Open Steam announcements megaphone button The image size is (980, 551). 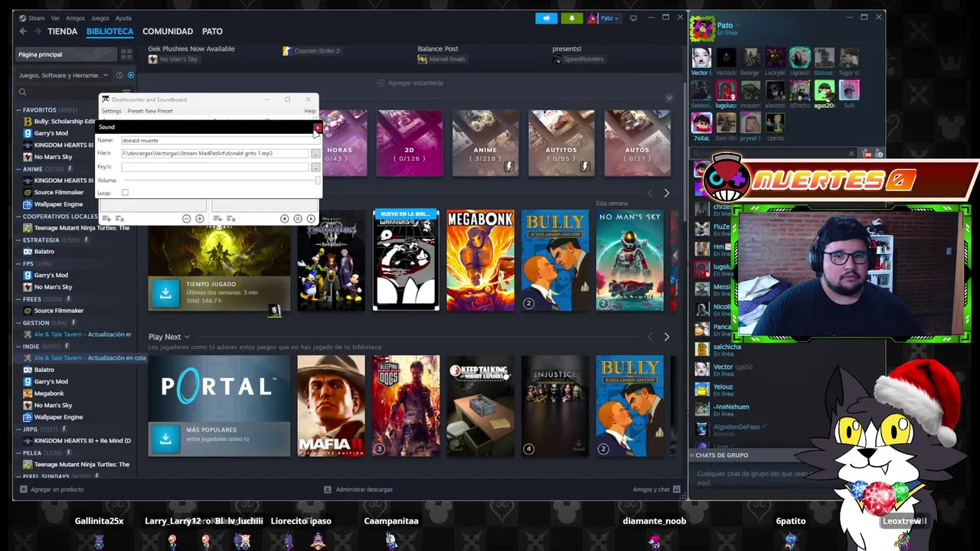pos(547,18)
